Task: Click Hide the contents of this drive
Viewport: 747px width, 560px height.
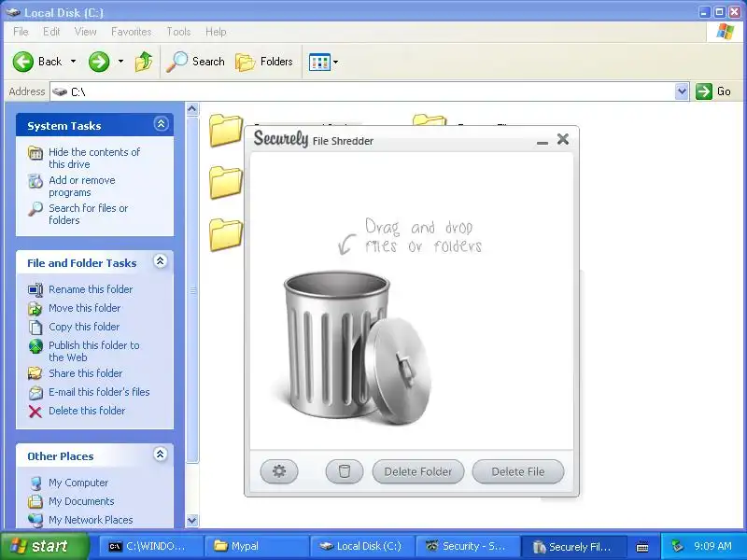Action: (94, 158)
